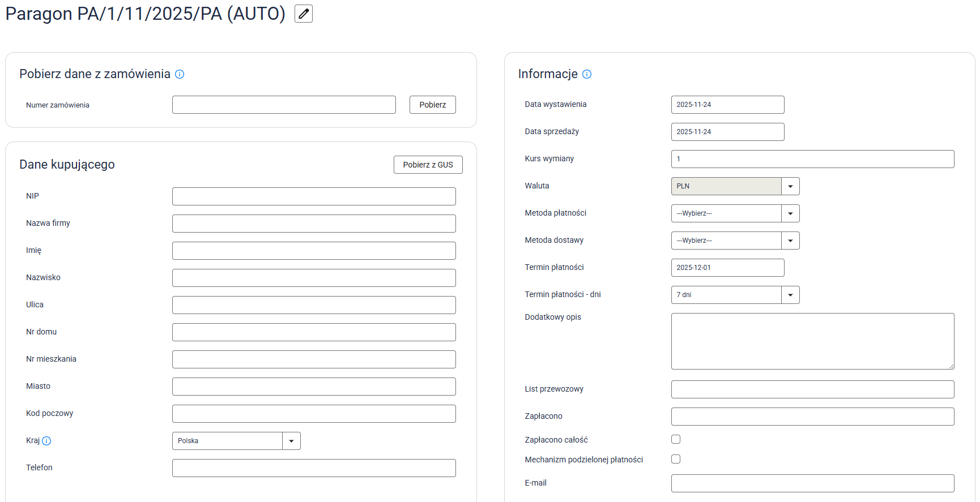Image resolution: width=980 pixels, height=502 pixels.
Task: Focus the E-mail input field
Action: click(812, 483)
